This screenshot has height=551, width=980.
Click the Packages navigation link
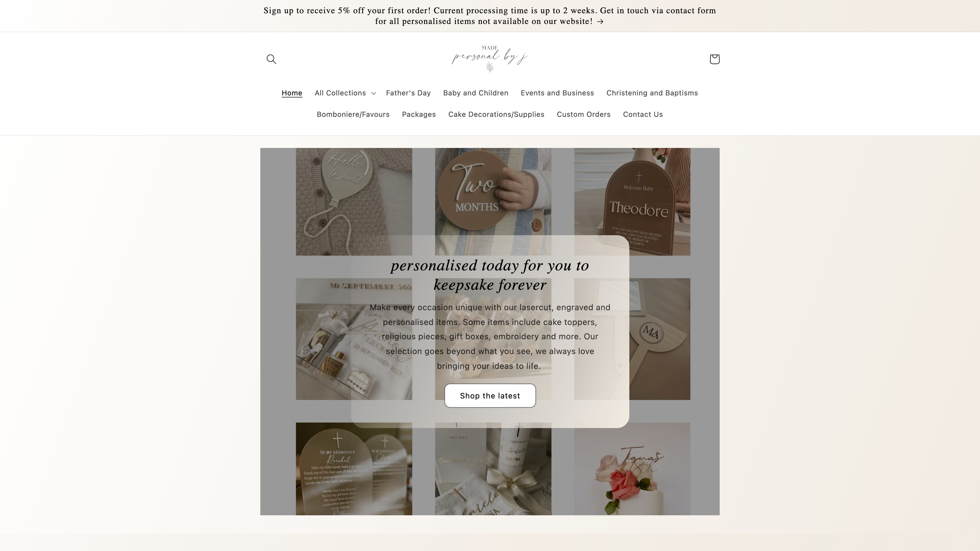[419, 114]
